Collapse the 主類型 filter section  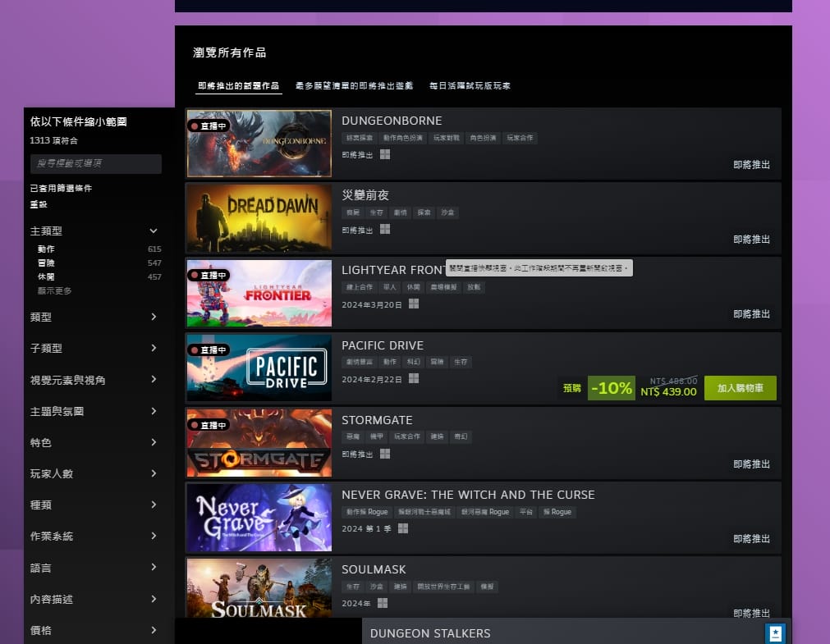pyautogui.click(x=154, y=231)
